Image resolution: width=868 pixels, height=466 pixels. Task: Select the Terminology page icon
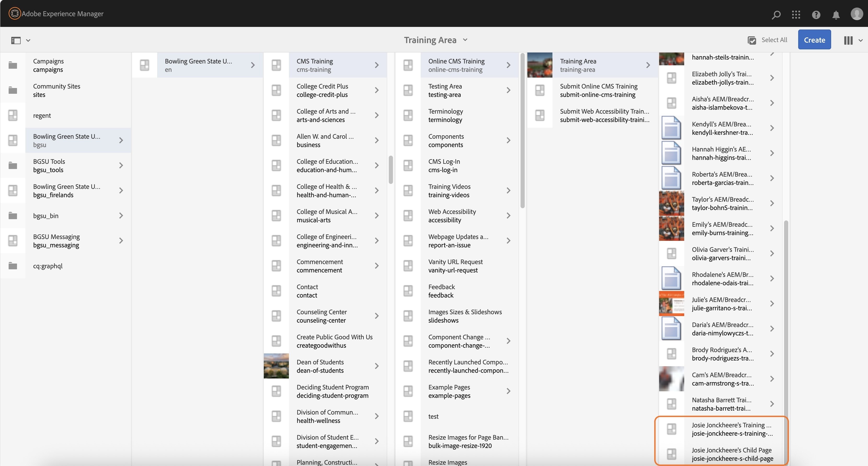point(408,115)
